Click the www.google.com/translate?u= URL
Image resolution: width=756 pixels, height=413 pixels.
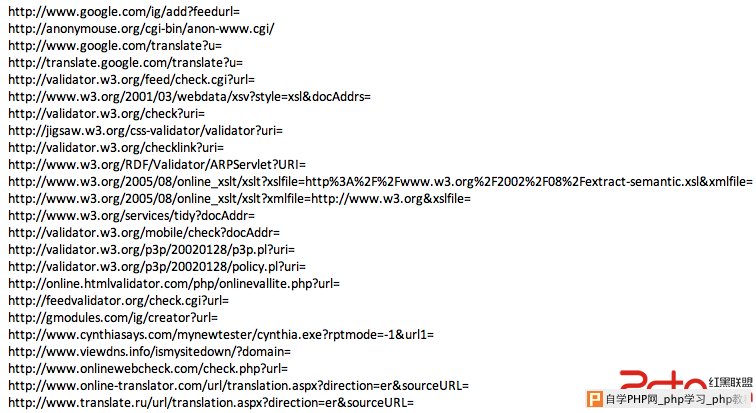pos(115,46)
